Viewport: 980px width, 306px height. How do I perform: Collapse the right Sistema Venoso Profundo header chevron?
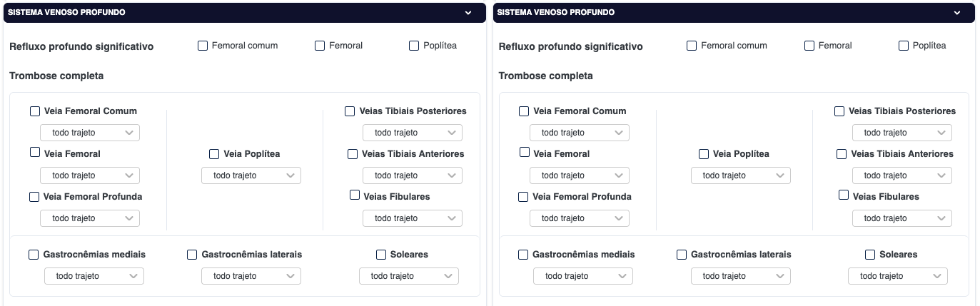point(958,13)
